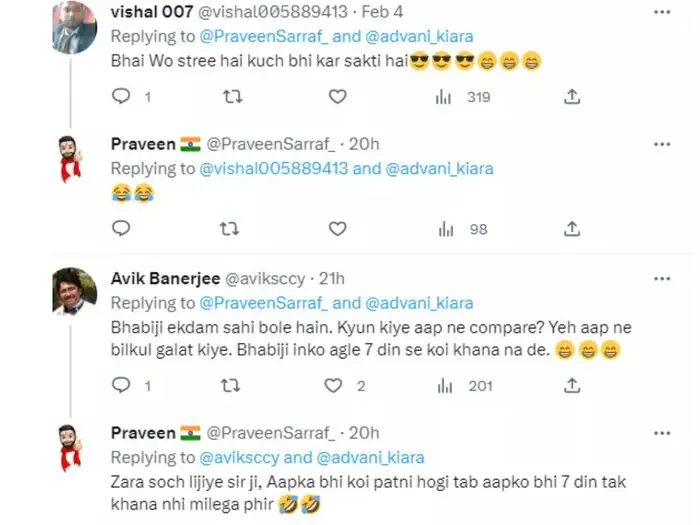
Task: Reply to vishal 007's tweet
Action: 121,97
